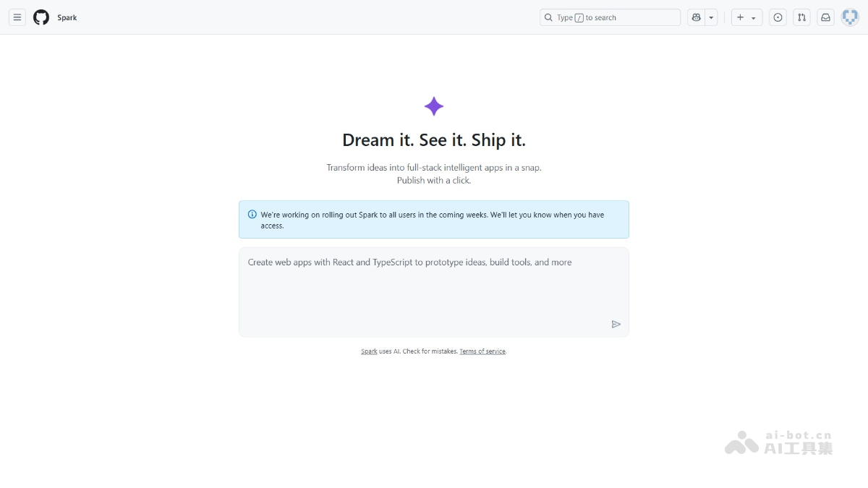View pull requests using the pull request icon
Image resolution: width=868 pixels, height=488 pixels.
[x=801, y=17]
